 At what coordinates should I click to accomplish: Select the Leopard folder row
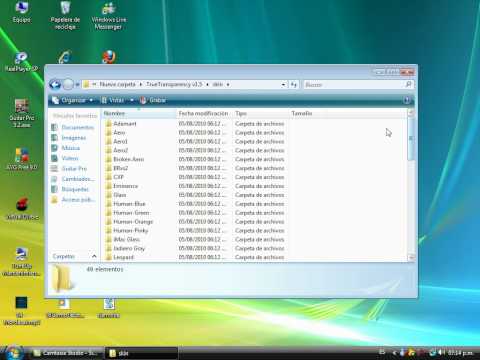(195, 257)
